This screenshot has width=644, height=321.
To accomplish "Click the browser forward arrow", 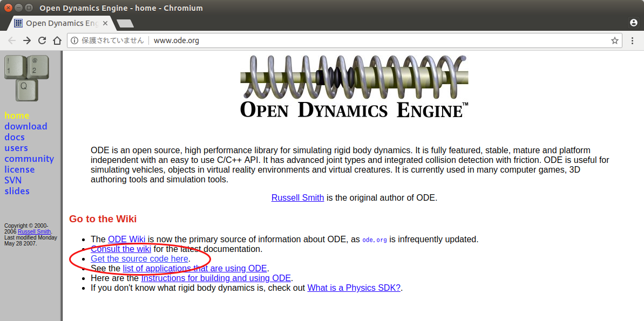I will [x=27, y=40].
